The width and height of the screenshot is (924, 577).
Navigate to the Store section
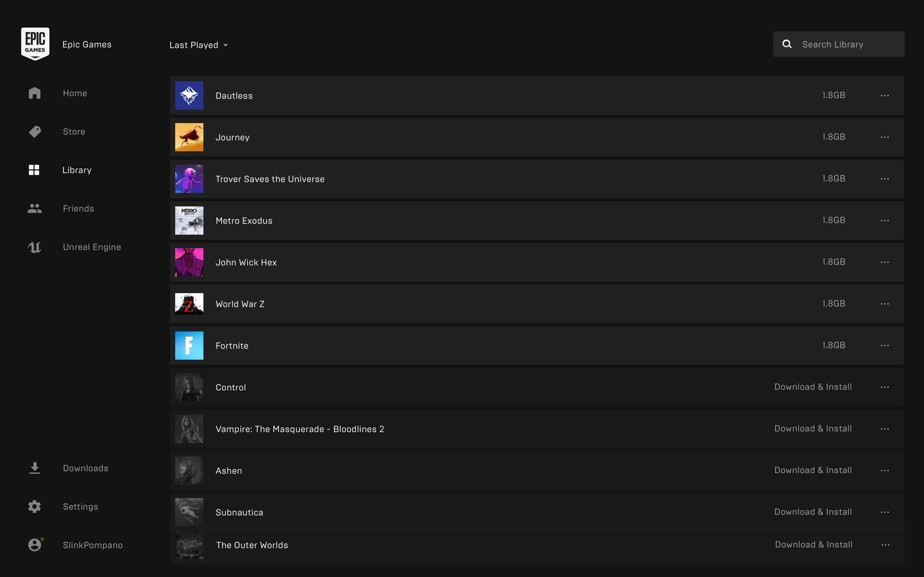pyautogui.click(x=73, y=131)
